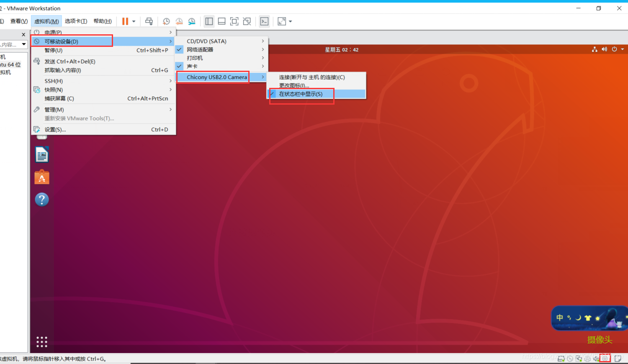This screenshot has width=628, height=364.
Task: Click 更改图标(I)... in the camera submenu
Action: (317, 85)
